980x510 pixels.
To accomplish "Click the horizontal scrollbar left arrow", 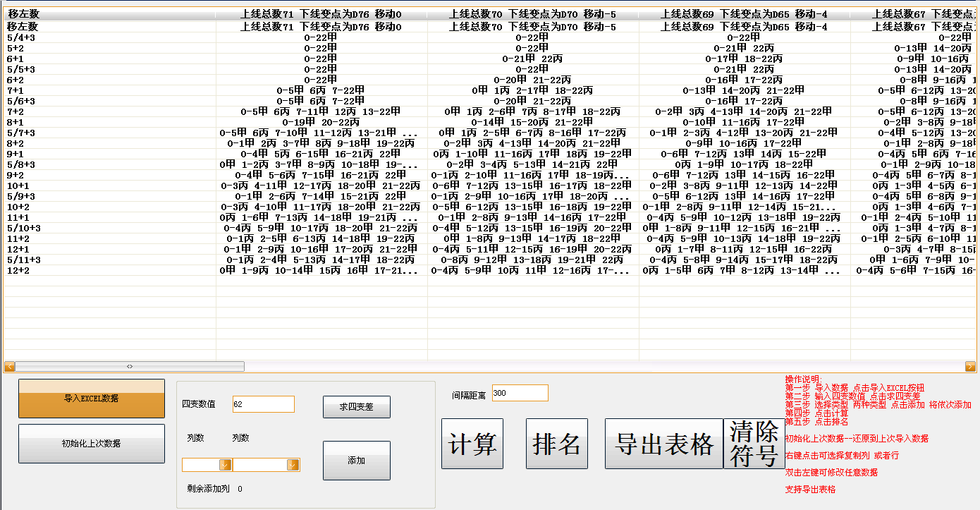I will pyautogui.click(x=9, y=366).
